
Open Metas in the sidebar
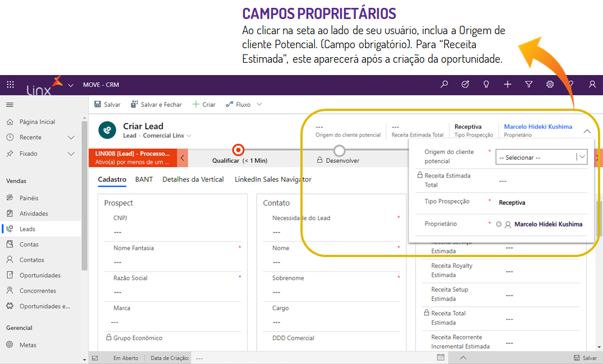(40, 345)
